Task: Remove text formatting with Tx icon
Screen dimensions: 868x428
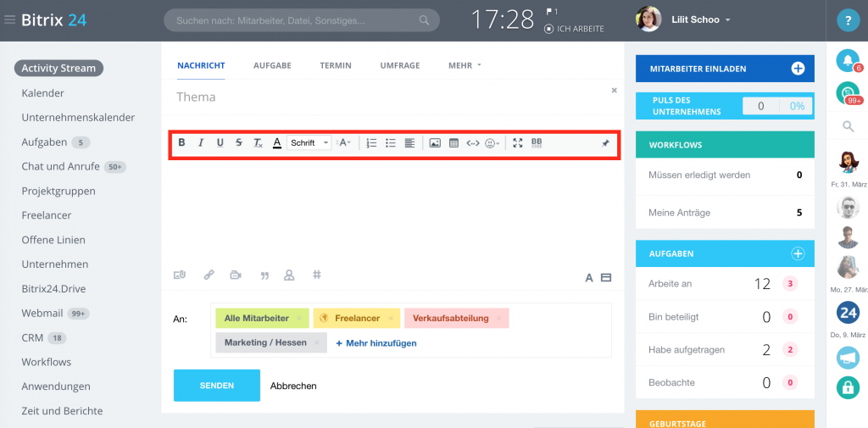Action: (x=258, y=143)
